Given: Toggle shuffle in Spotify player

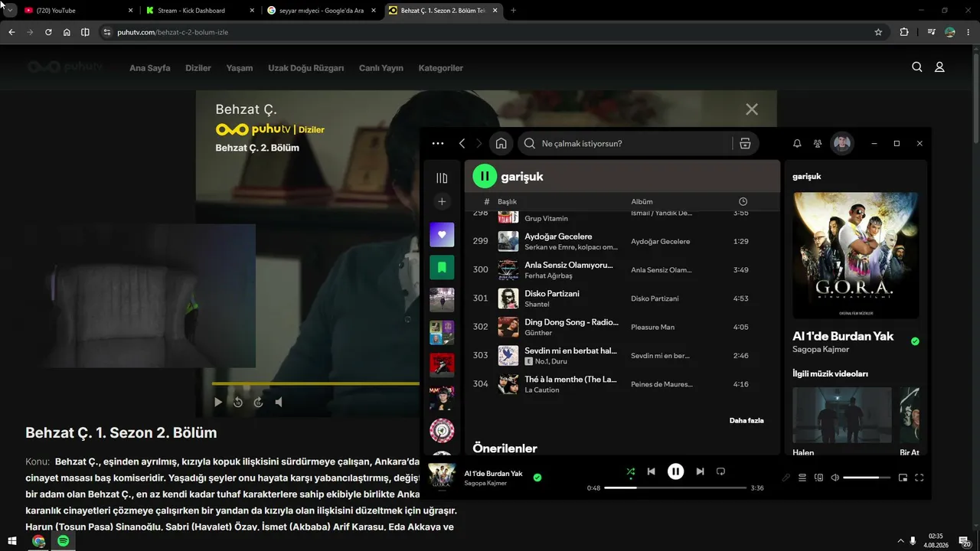Looking at the screenshot, I should [630, 471].
